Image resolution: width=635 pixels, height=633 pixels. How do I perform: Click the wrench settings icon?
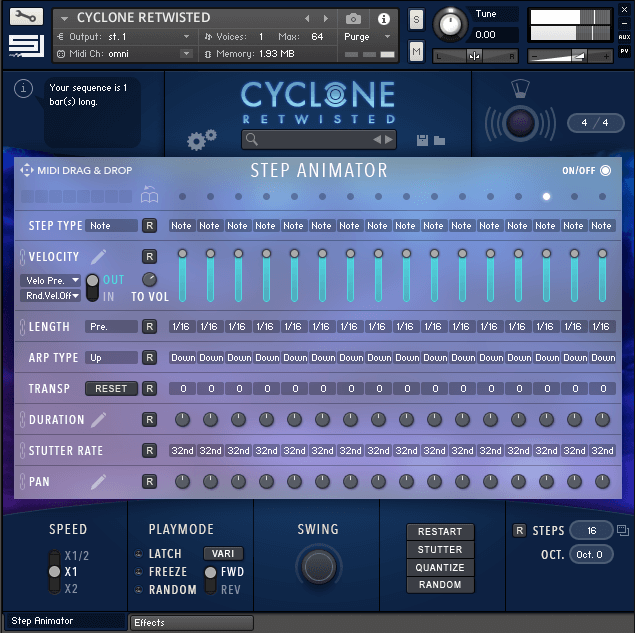pyautogui.click(x=25, y=16)
